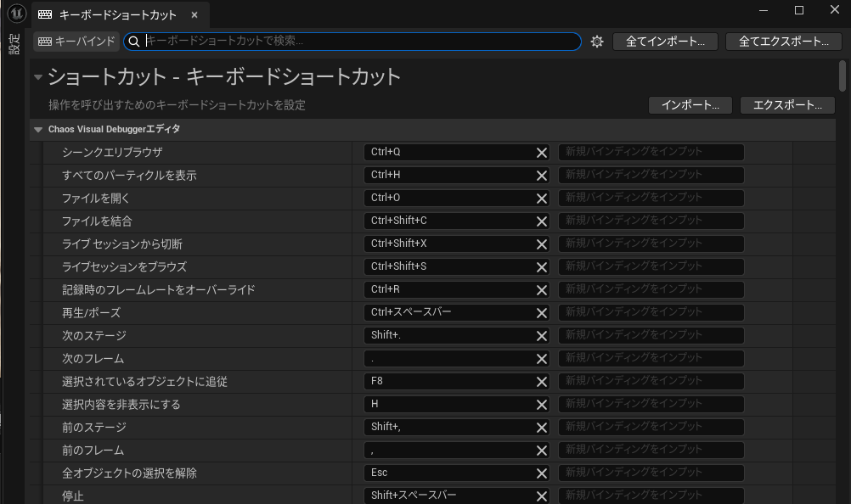Click the インポート button
The height and width of the screenshot is (504, 851).
point(690,105)
